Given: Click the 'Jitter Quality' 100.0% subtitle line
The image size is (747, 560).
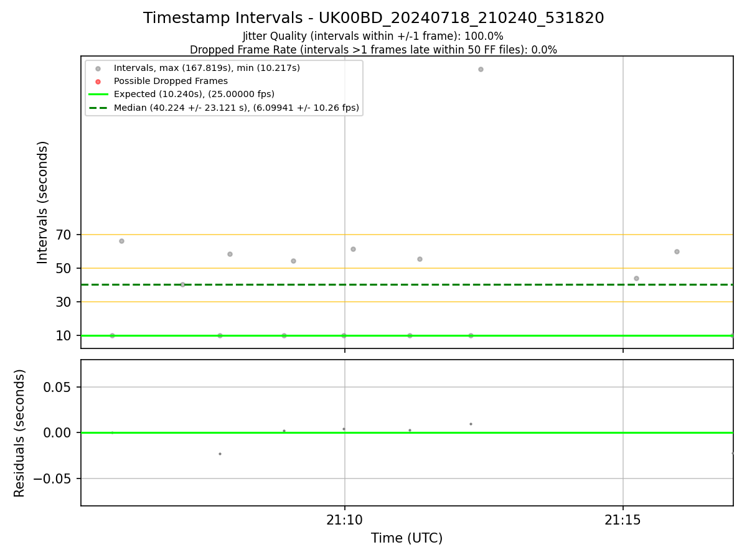Looking at the screenshot, I should [373, 36].
